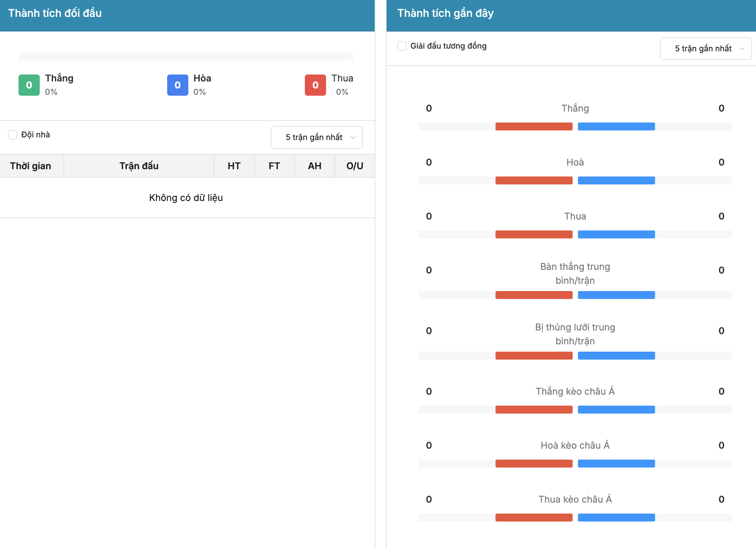This screenshot has width=756, height=549.
Task: Click the Thành tích đối đầu heading
Action: coord(55,13)
